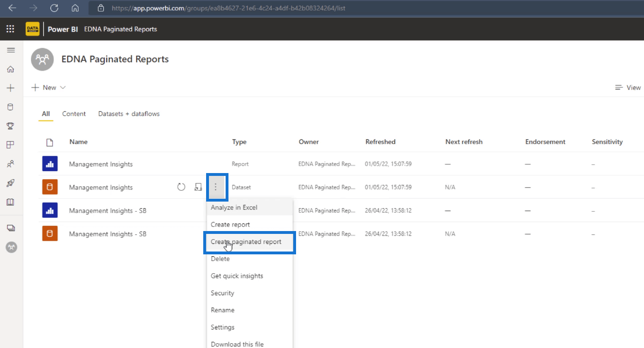Expand the New dropdown

click(49, 87)
